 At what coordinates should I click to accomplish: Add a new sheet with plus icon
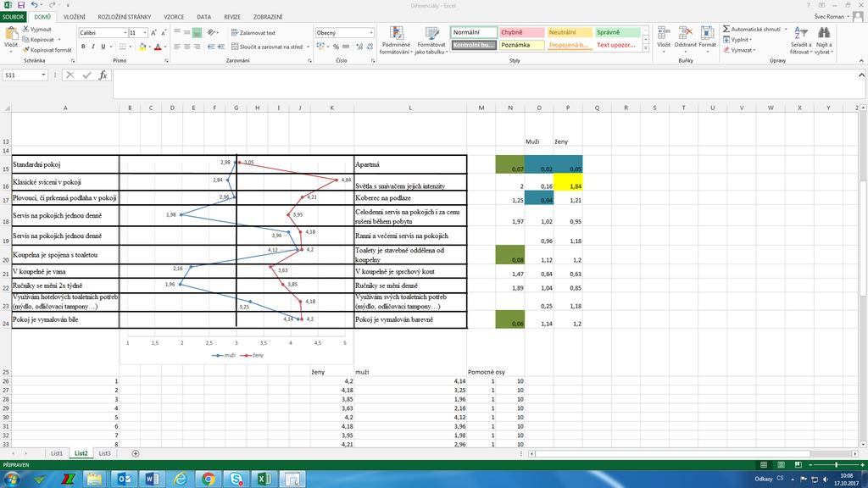[x=135, y=453]
